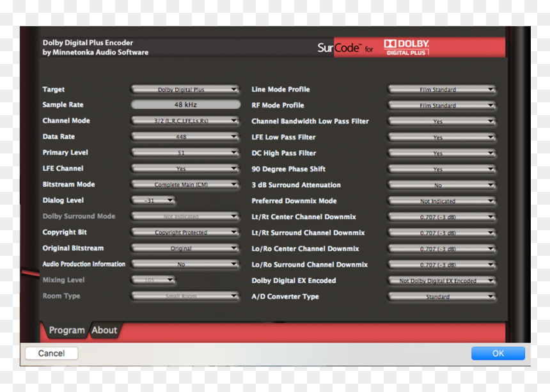The width and height of the screenshot is (550, 392).
Task: Open the Audio Production Information dropdown
Action: click(185, 264)
